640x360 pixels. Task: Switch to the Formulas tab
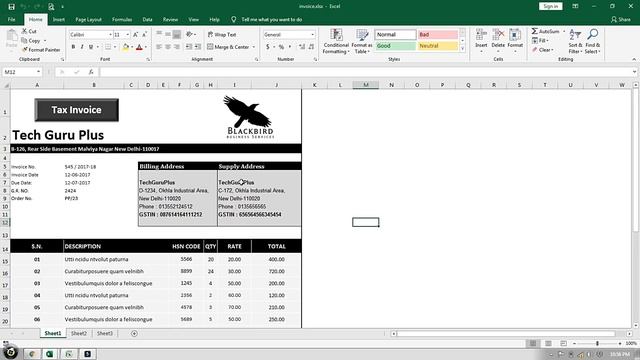(122, 20)
